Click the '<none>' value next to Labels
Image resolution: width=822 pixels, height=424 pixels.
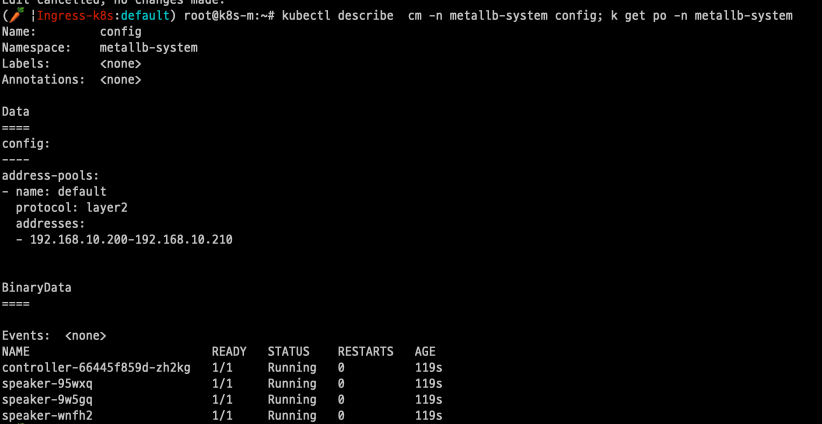[121, 64]
